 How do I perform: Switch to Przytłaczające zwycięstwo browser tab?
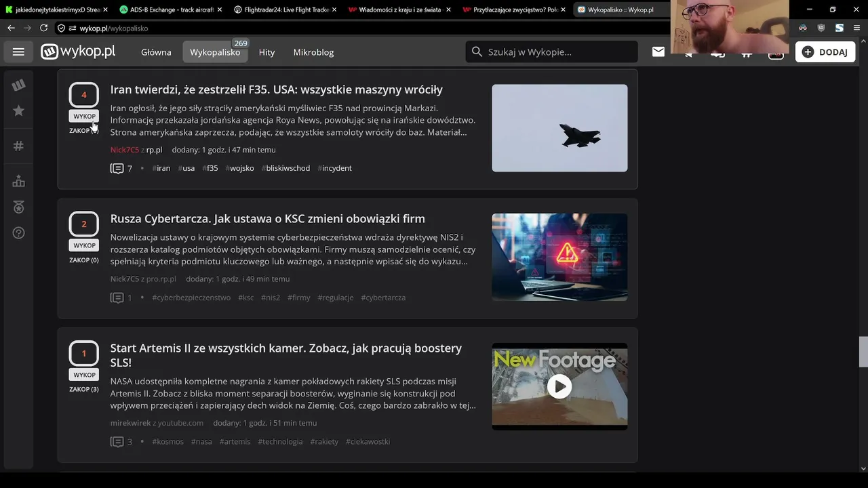[x=514, y=9]
